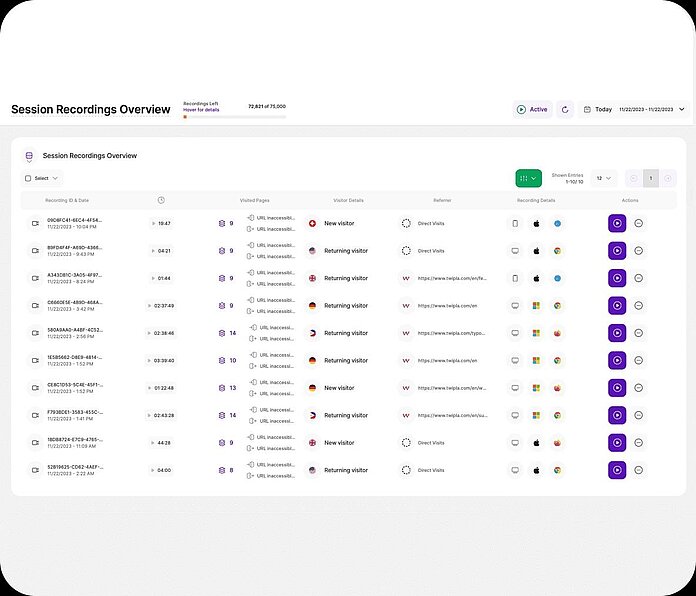This screenshot has width=696, height=596.
Task: Click the camera icon for recording A343D81C
Action: click(33, 278)
